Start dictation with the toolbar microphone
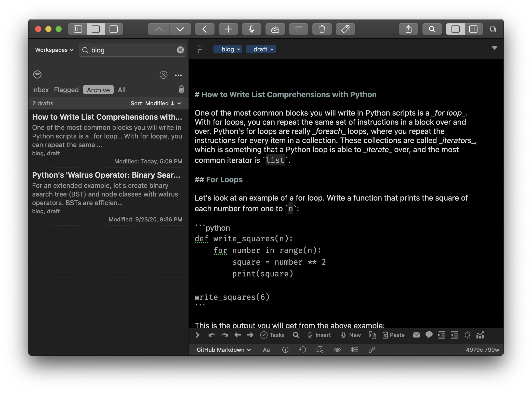Viewport: 532px width, 393px height. pyautogui.click(x=251, y=29)
